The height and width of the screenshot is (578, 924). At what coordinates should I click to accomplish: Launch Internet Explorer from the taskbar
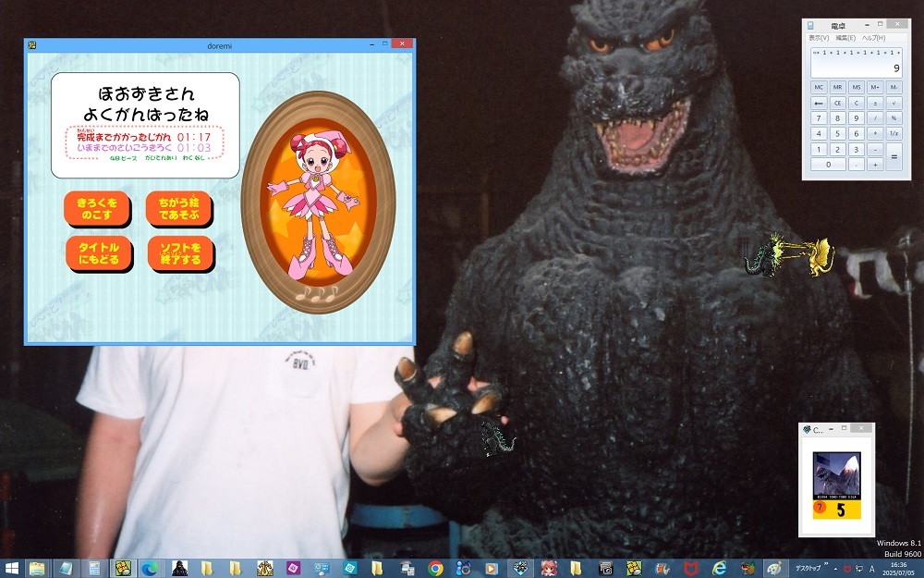click(719, 569)
